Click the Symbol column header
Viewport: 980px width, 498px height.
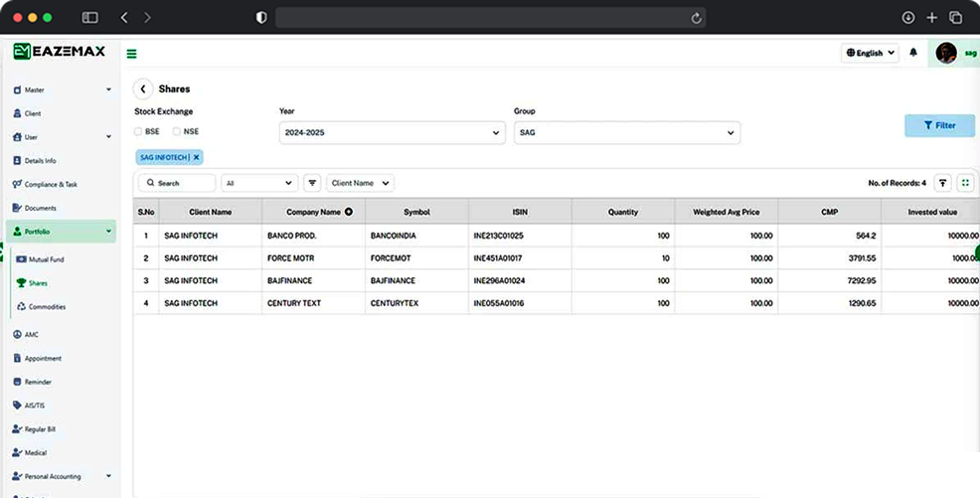pyautogui.click(x=416, y=212)
